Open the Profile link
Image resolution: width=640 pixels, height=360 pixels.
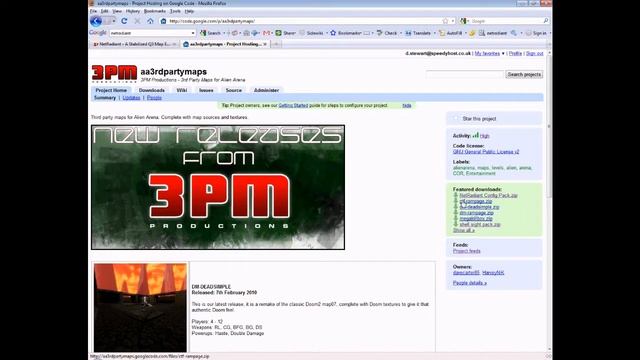(x=515, y=53)
